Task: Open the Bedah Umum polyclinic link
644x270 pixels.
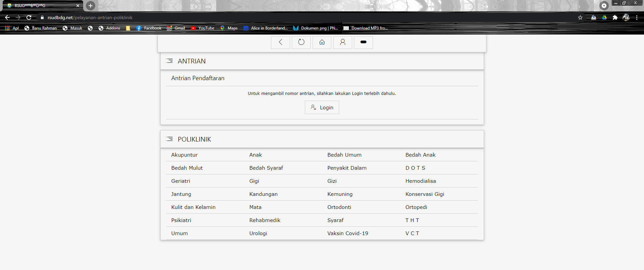Action: click(x=344, y=155)
